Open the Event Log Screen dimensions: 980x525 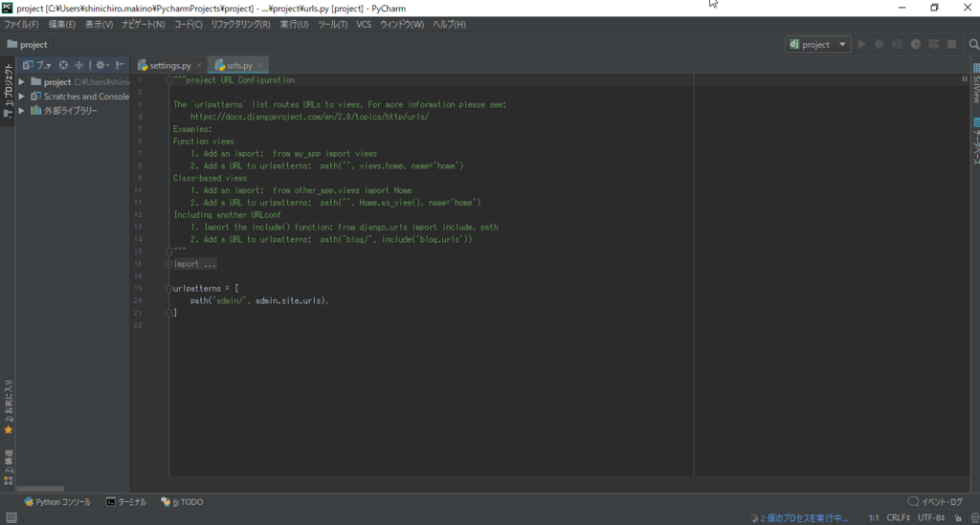[936, 502]
